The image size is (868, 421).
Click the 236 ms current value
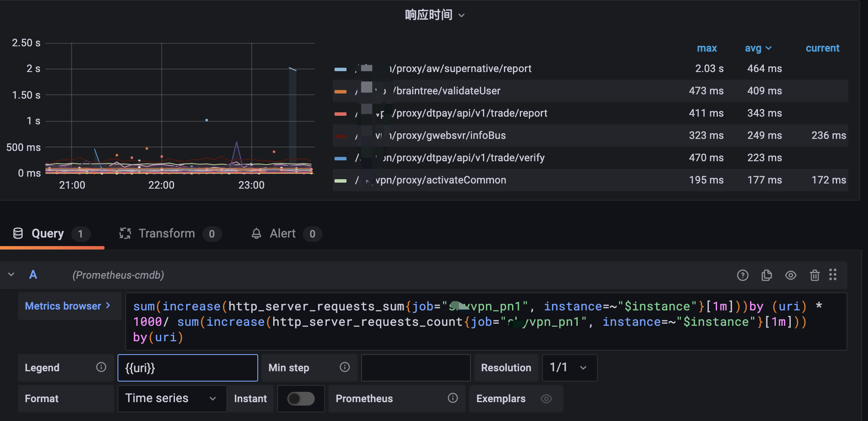click(x=829, y=135)
